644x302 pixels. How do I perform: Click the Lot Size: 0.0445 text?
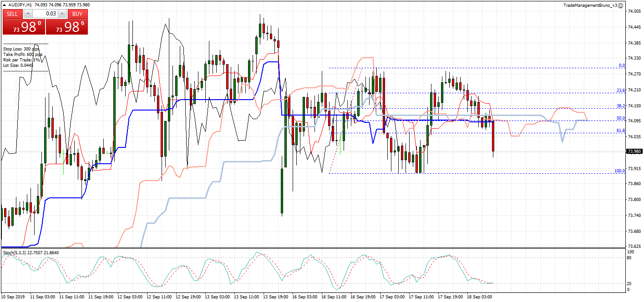[18, 65]
